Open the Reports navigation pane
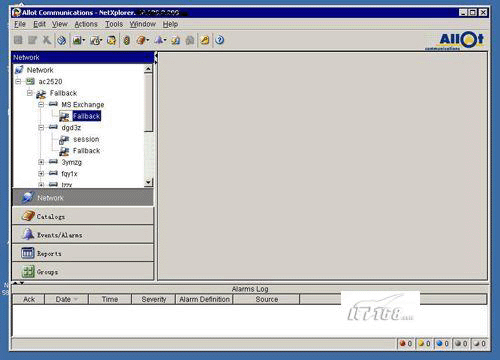 (83, 253)
